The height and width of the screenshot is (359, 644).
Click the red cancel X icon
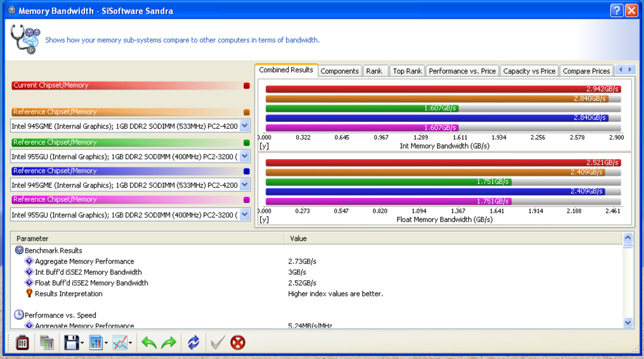point(238,342)
